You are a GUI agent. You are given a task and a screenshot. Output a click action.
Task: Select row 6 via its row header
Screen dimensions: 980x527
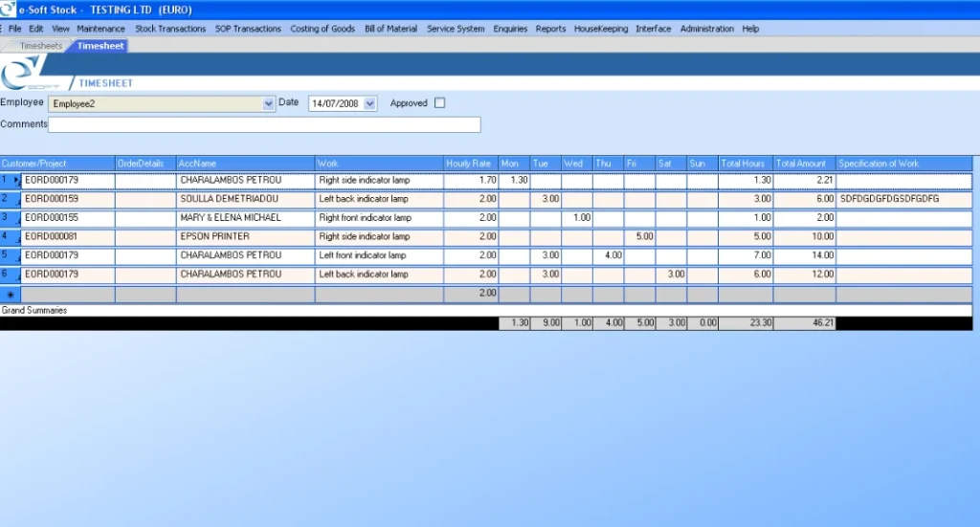click(x=10, y=274)
